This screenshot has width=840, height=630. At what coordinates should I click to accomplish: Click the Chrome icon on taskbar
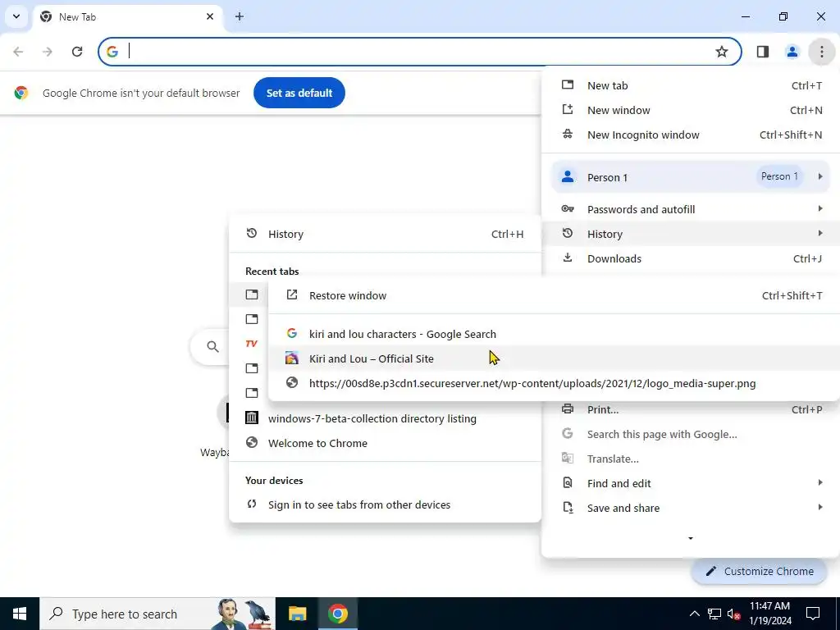[337, 614]
